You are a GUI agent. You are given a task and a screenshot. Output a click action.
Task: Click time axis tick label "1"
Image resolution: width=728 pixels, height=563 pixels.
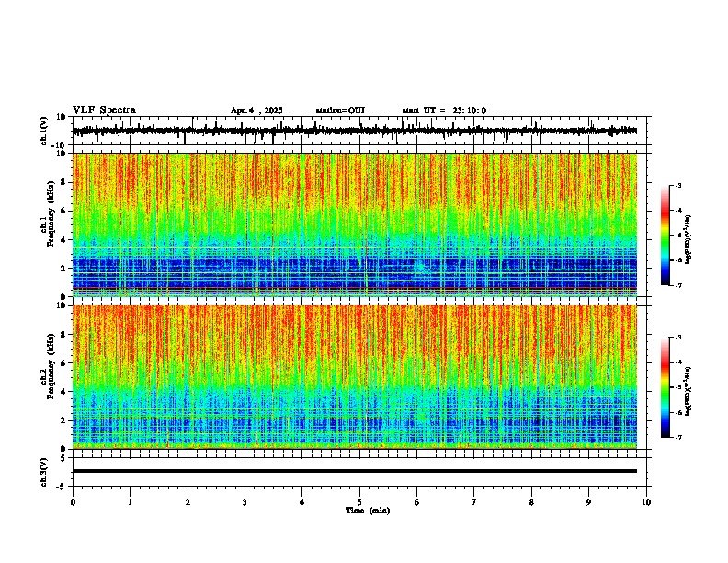tap(130, 502)
